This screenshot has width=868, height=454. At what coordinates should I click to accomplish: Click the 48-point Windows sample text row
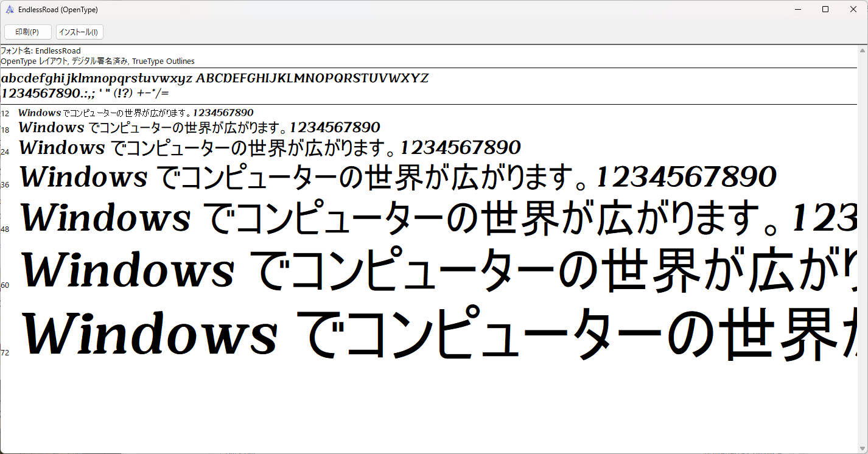[439, 218]
